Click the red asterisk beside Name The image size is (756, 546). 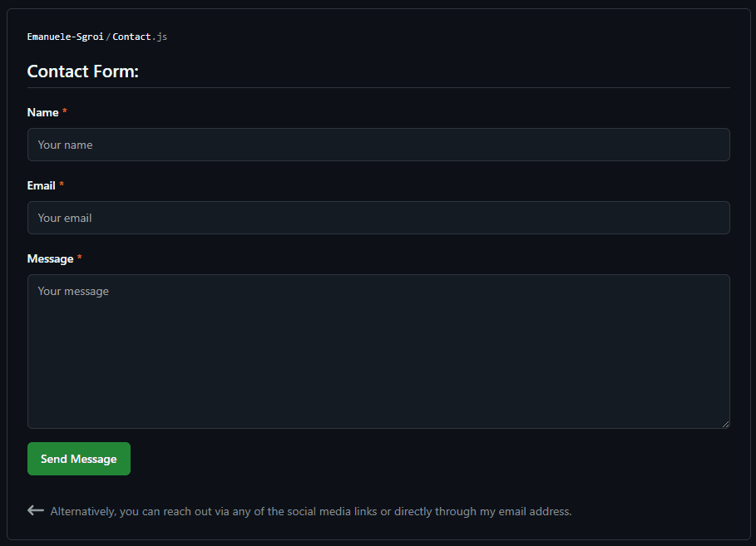pyautogui.click(x=65, y=112)
